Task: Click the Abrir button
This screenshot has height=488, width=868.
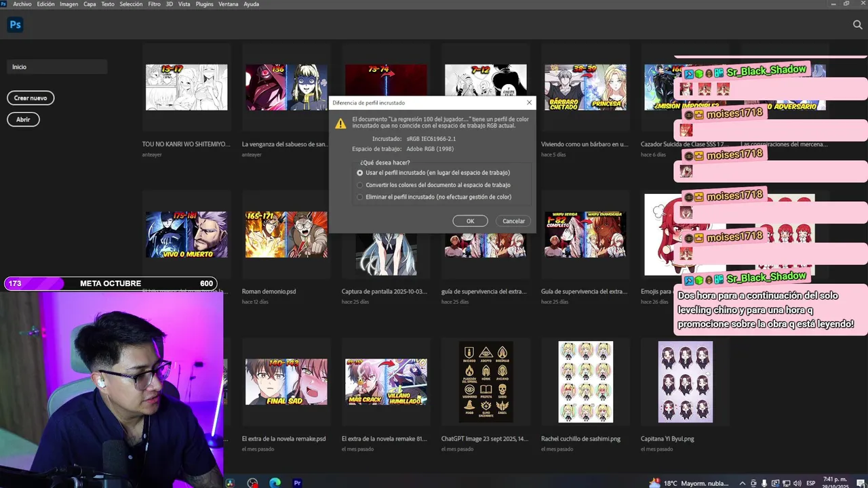Action: tap(23, 119)
